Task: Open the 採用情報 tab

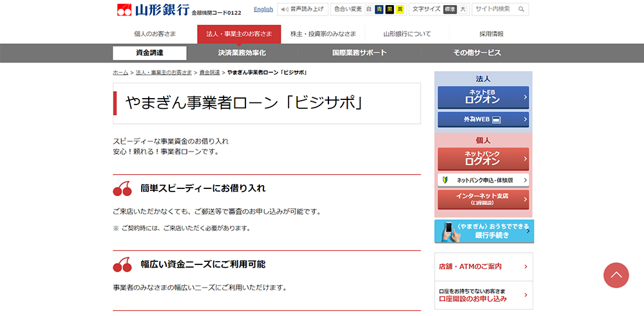Action: click(x=491, y=34)
